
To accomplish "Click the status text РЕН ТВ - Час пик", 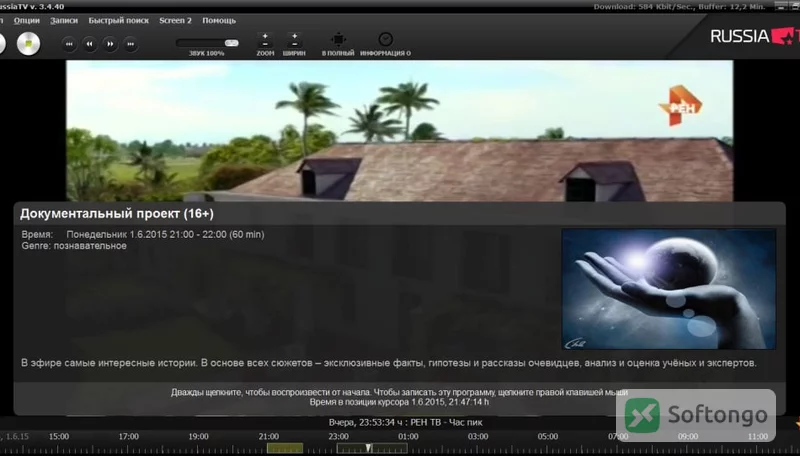I will (446, 422).
